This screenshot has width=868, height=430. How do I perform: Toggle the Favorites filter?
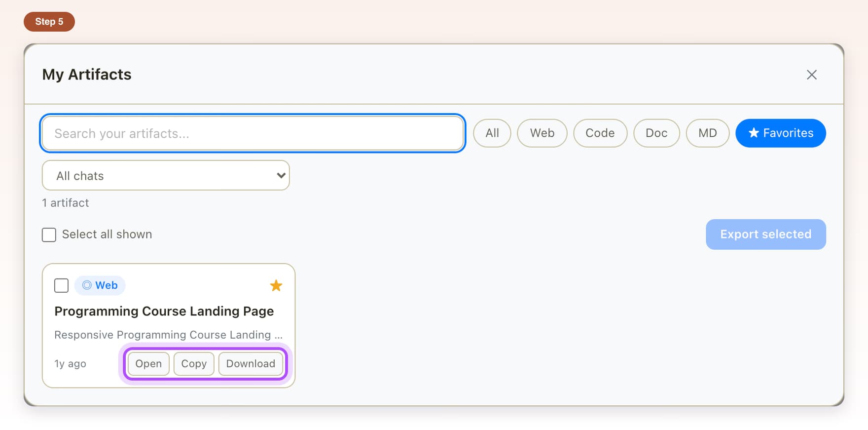click(x=781, y=133)
